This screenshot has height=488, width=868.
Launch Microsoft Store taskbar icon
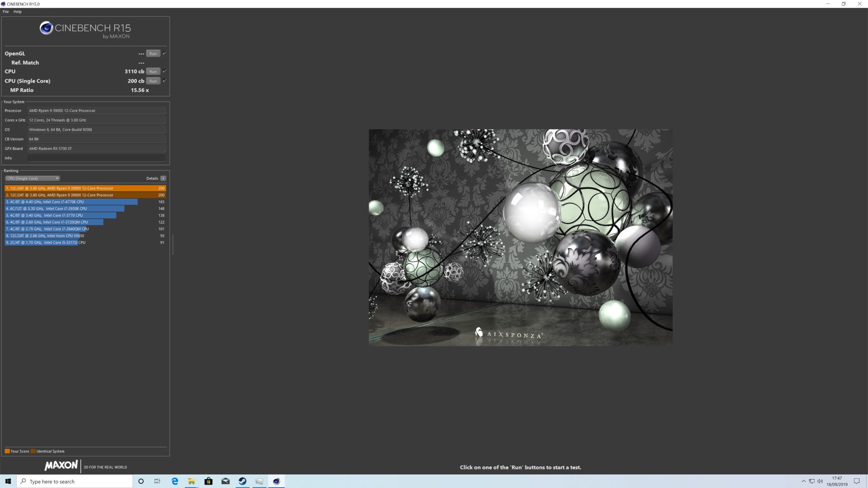(x=209, y=481)
